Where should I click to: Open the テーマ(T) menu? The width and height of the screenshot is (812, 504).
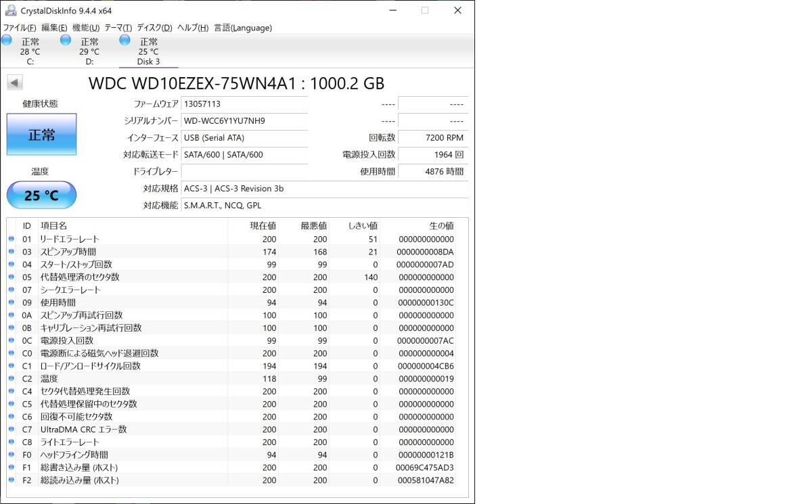pos(118,28)
